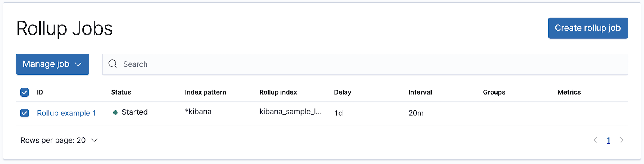Click the next page arrow
Image resolution: width=644 pixels, height=164 pixels.
click(x=621, y=140)
